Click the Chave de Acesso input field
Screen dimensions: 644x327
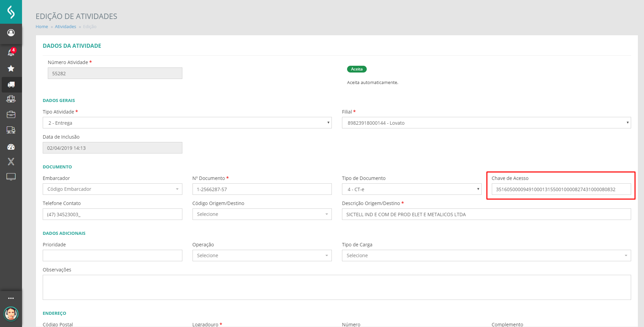point(561,189)
